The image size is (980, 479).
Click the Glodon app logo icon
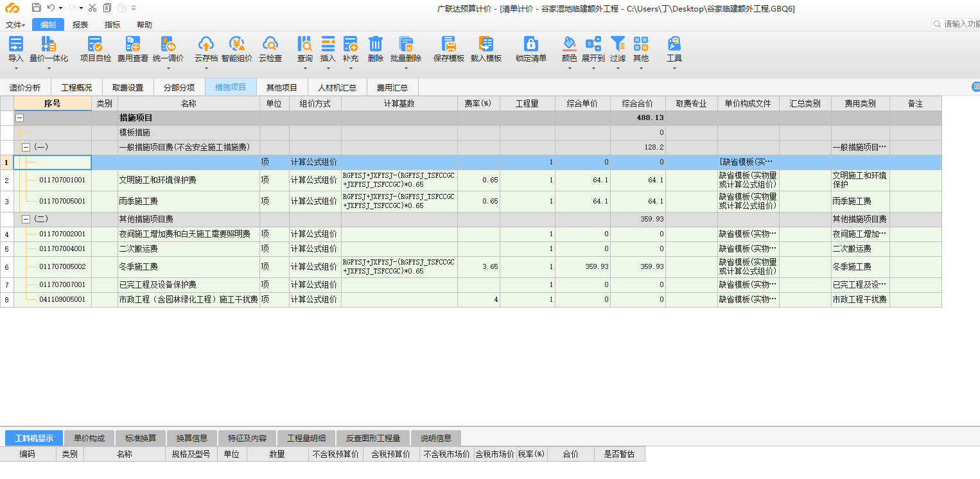tap(12, 8)
